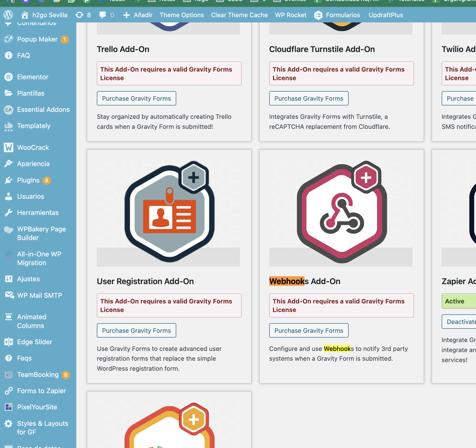The image size is (476, 448).
Task: Click the Edge Slider icon
Action: [x=9, y=342]
